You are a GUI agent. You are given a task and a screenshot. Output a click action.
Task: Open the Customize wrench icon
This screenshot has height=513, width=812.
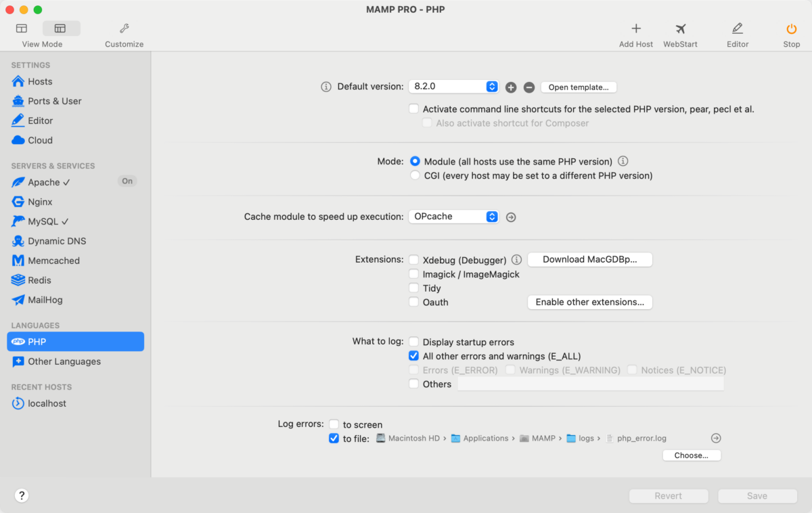tap(124, 28)
